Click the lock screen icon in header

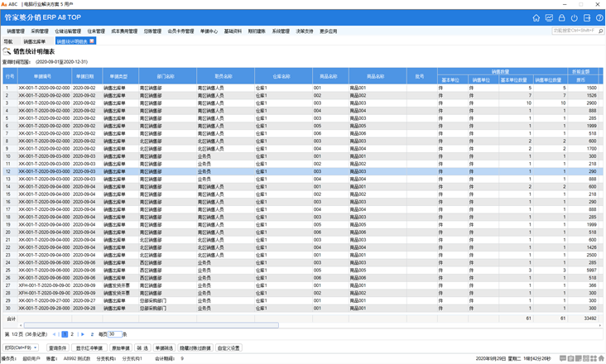click(x=561, y=17)
